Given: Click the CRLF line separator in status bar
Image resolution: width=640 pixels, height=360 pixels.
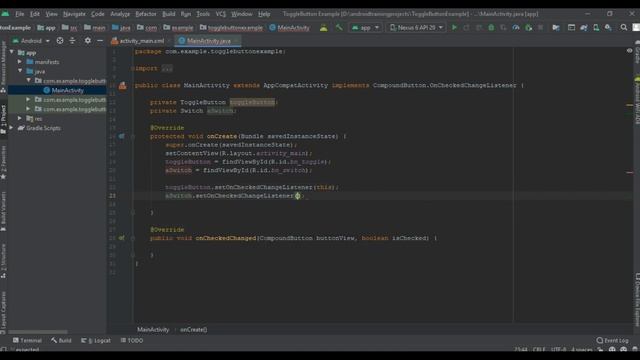Looking at the screenshot, I should pyautogui.click(x=539, y=349).
